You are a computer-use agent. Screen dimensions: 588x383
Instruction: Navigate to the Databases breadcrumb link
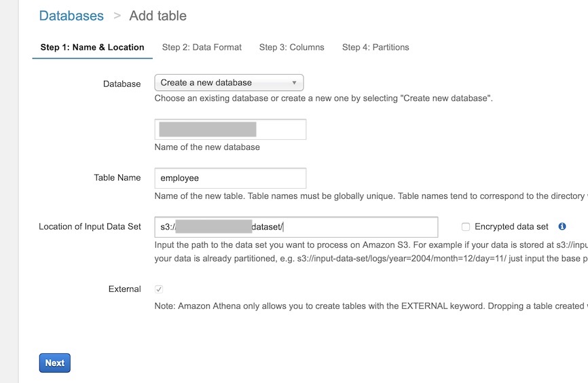coord(71,16)
